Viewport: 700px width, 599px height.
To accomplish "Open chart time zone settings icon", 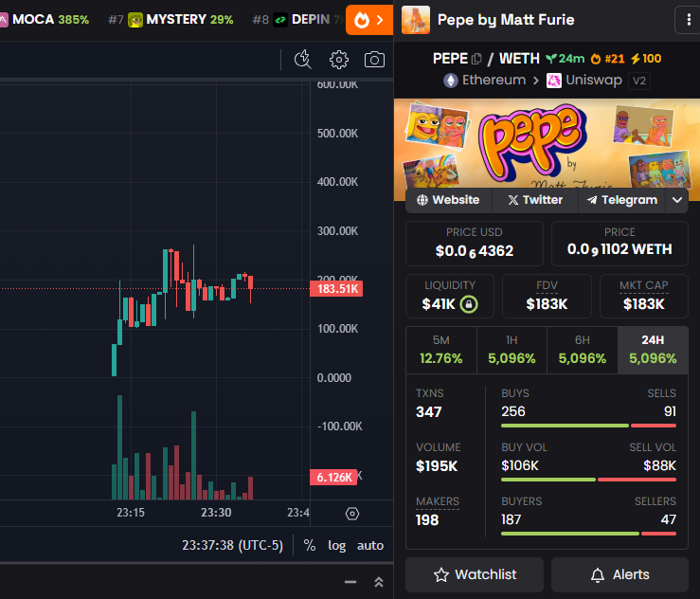I will tap(352, 514).
